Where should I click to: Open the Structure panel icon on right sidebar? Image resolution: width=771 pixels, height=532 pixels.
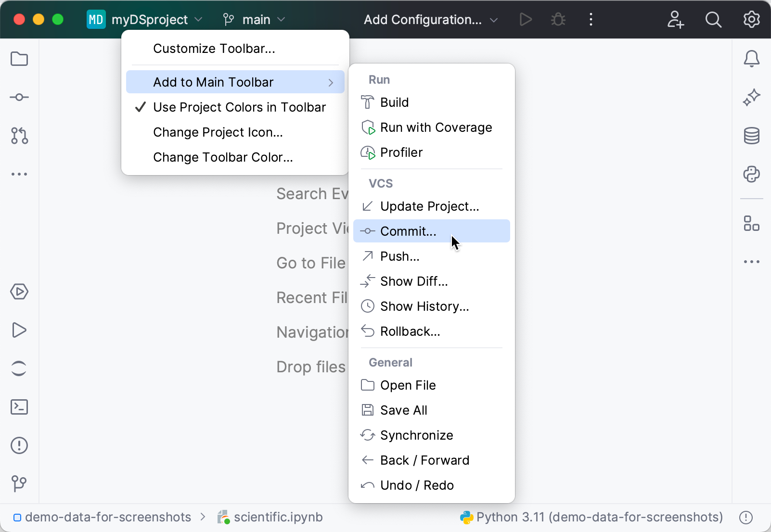pos(752,224)
